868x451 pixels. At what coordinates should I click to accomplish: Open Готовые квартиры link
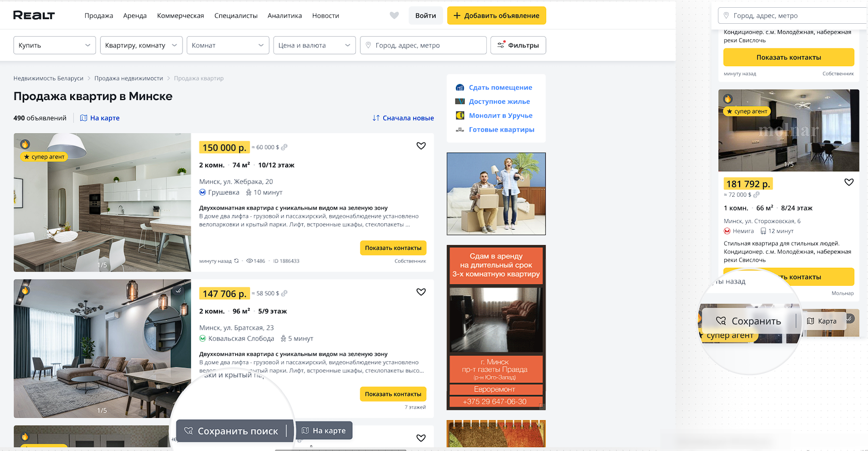click(x=501, y=130)
